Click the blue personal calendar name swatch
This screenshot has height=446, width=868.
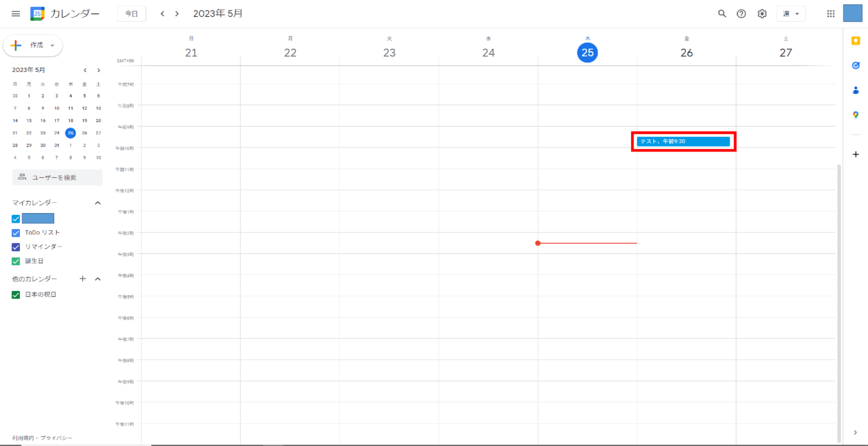coord(38,218)
